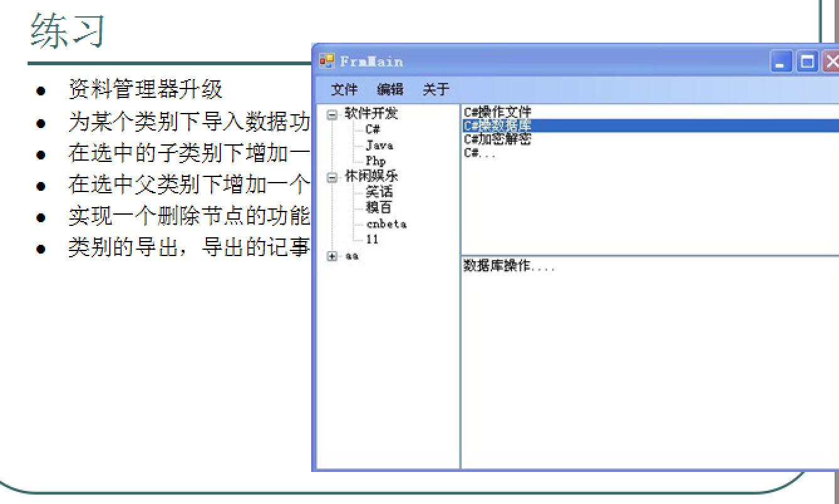Select the C#操作文件 list entry

tap(497, 113)
